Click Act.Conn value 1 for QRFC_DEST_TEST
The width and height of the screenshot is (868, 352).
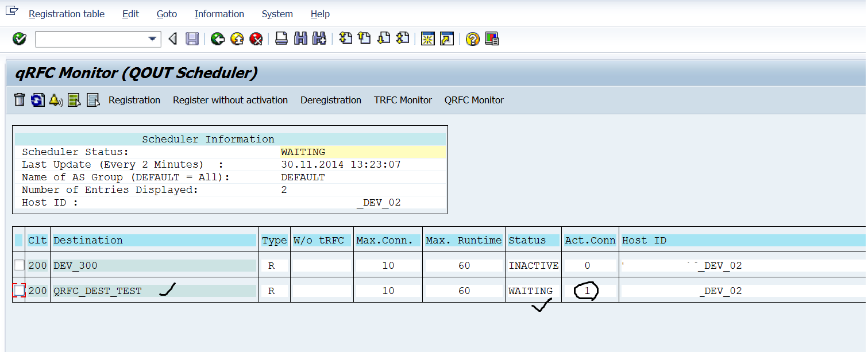coord(587,291)
